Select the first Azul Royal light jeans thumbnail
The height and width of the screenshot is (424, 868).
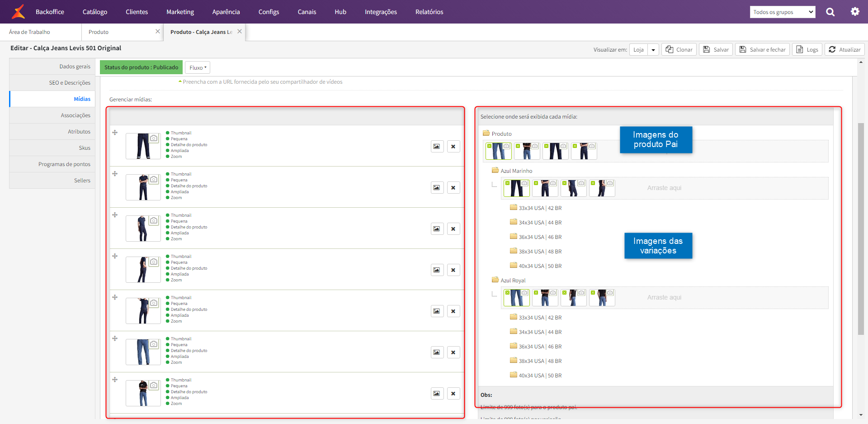tap(517, 298)
